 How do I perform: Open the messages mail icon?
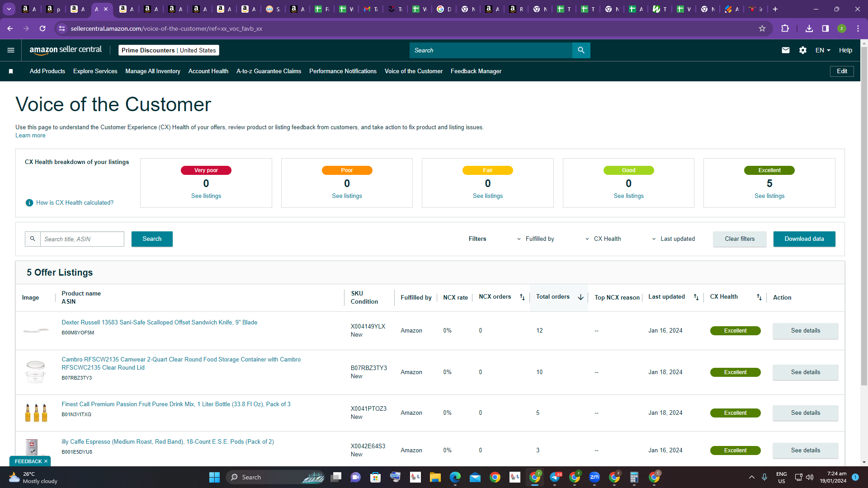pyautogui.click(x=786, y=50)
